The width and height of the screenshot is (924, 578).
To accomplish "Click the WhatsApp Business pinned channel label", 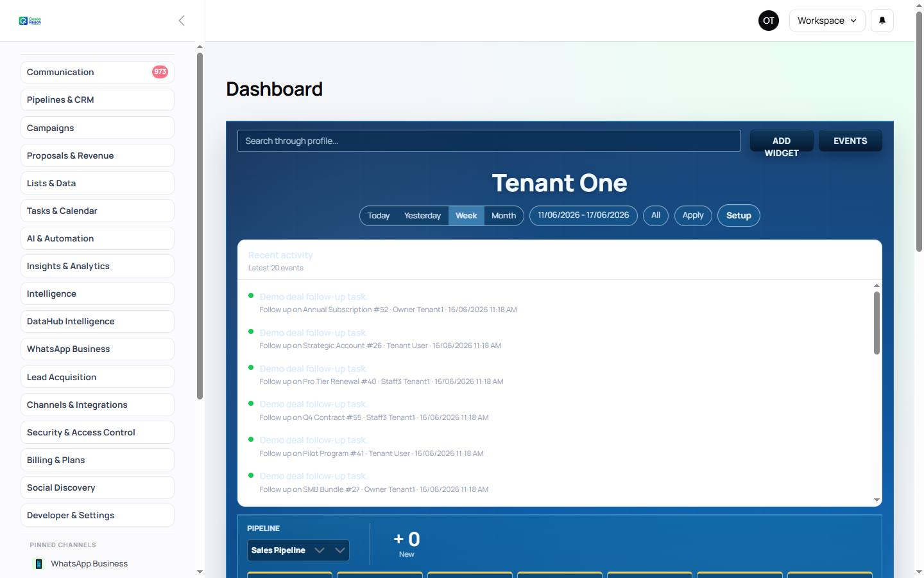I will (89, 564).
